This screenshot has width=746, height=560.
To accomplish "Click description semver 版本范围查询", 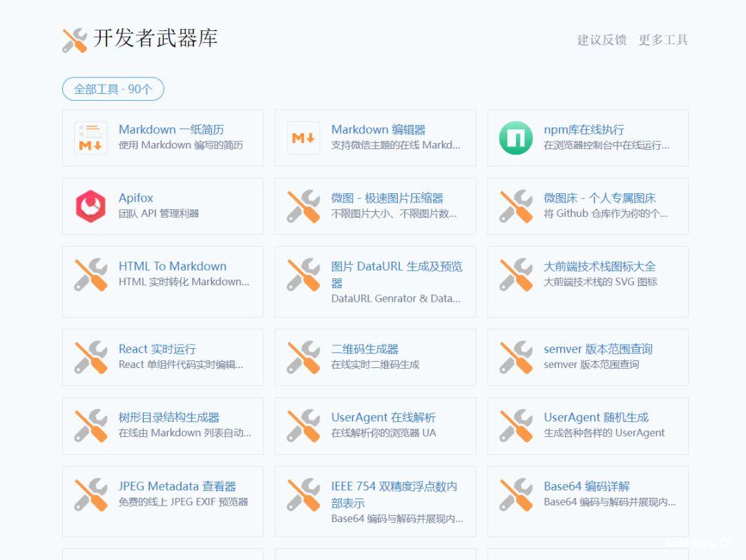I will (591, 365).
